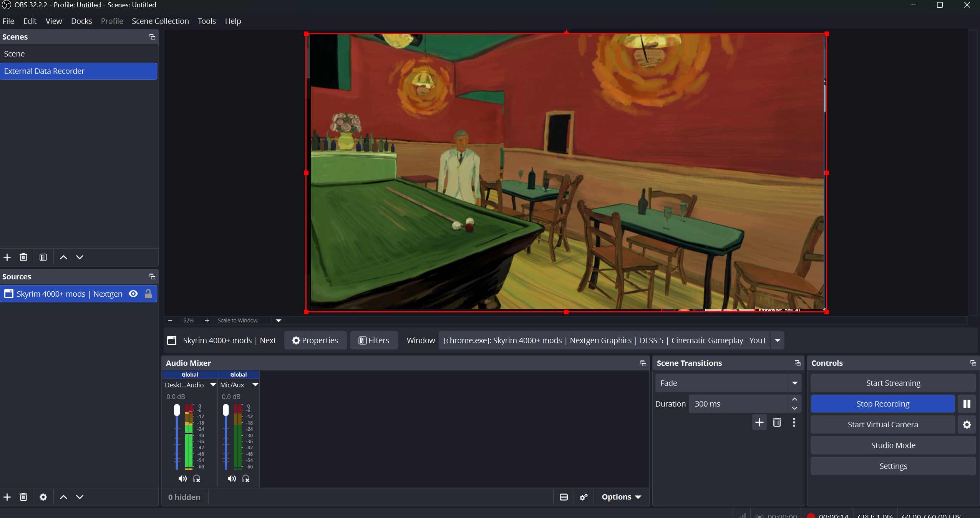The width and height of the screenshot is (980, 518).
Task: Undock the Controls panel
Action: pos(973,363)
